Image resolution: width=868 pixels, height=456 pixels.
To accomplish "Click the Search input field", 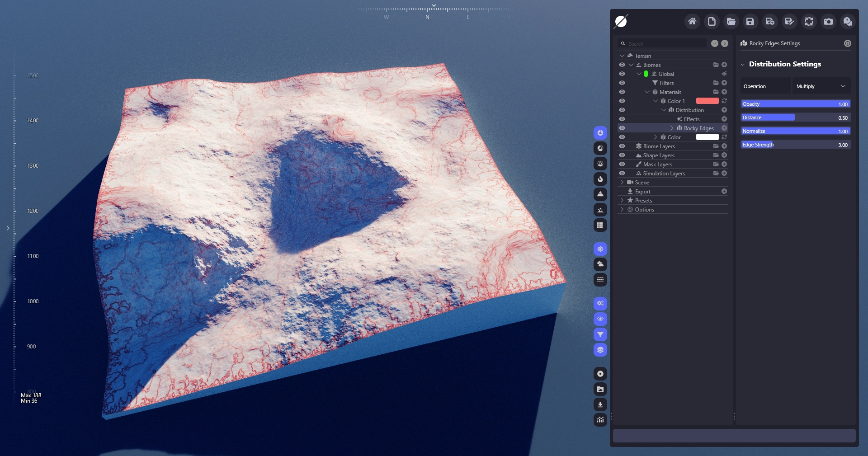I will [665, 43].
